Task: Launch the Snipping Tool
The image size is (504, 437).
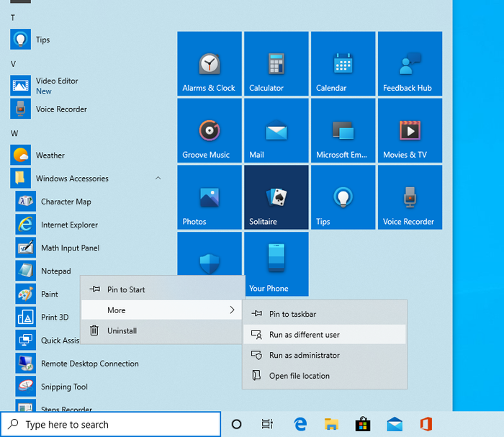Action: pyautogui.click(x=87, y=387)
